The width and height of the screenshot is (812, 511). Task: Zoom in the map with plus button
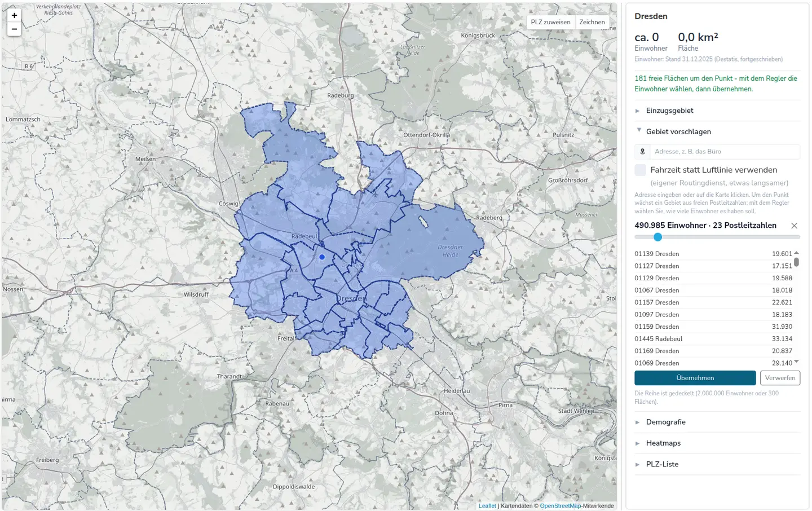click(14, 15)
